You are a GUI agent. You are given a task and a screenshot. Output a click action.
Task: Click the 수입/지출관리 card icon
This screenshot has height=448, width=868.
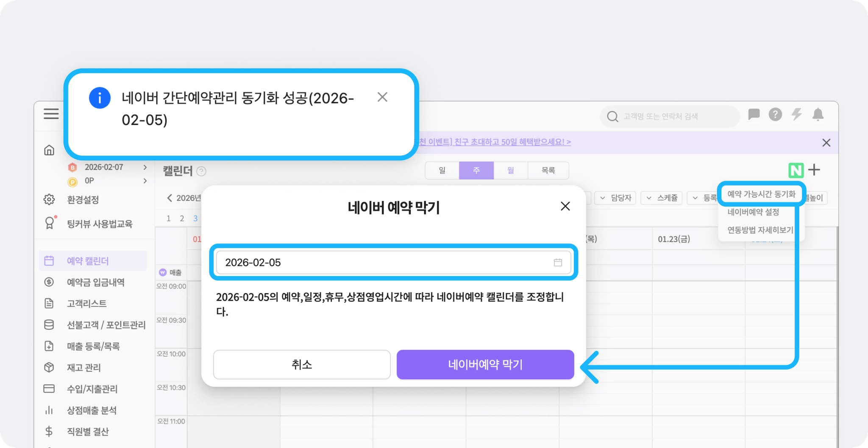click(x=49, y=389)
